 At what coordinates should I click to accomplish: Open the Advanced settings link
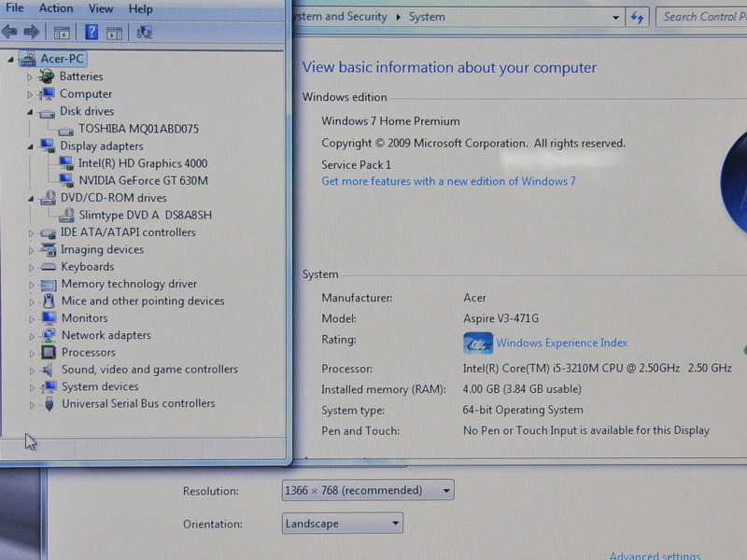655,555
